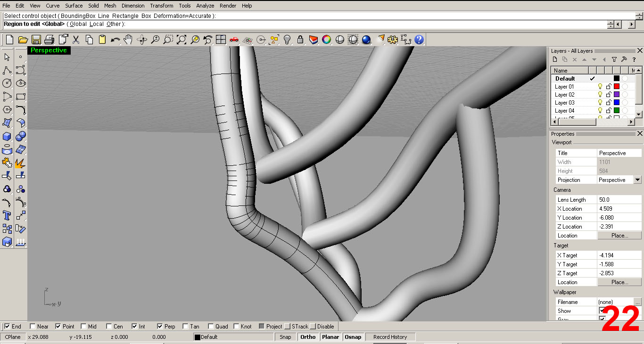Select the Circle tool in left toolbar
This screenshot has width=644, height=344.
(x=7, y=83)
